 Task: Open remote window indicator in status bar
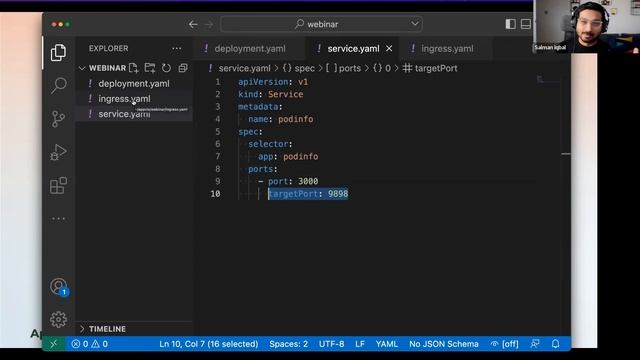click(54, 344)
